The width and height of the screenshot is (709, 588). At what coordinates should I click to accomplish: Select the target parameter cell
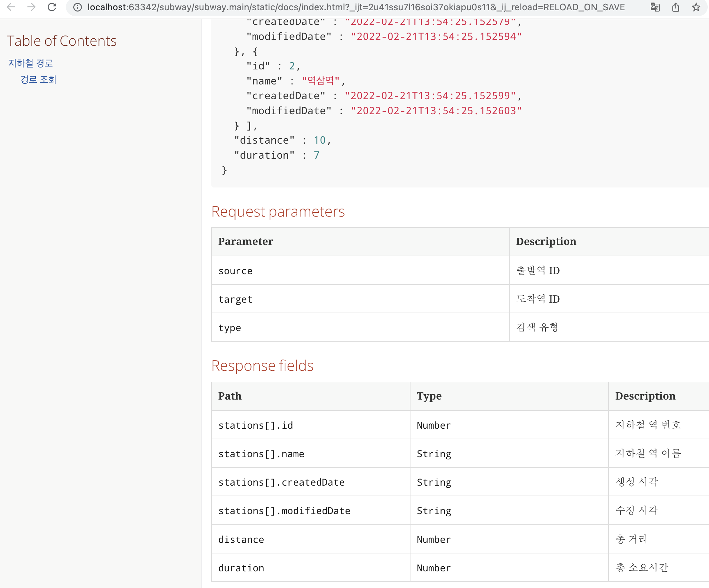(235, 299)
